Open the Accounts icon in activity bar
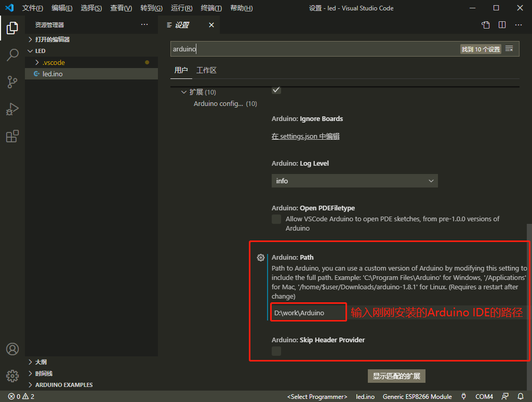Viewport: 532px width, 402px height. (12, 349)
